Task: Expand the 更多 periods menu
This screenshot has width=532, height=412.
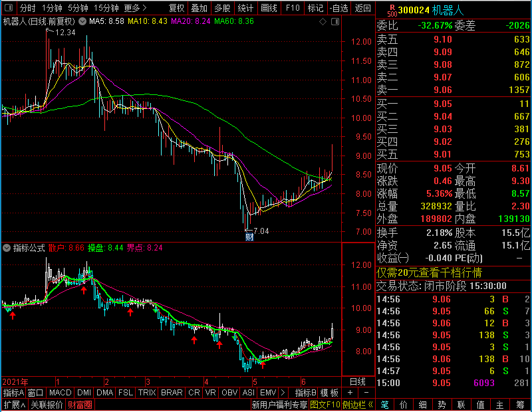Action: [135, 8]
